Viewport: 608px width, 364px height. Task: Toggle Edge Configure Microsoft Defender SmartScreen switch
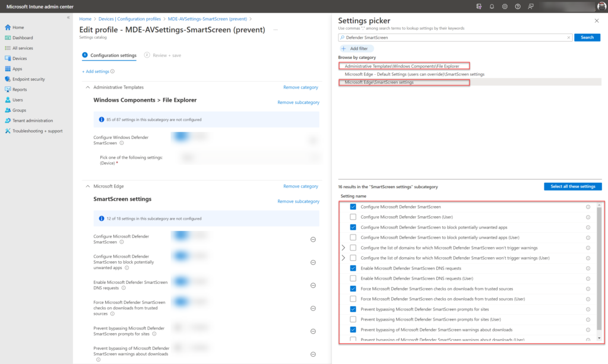coord(181,235)
